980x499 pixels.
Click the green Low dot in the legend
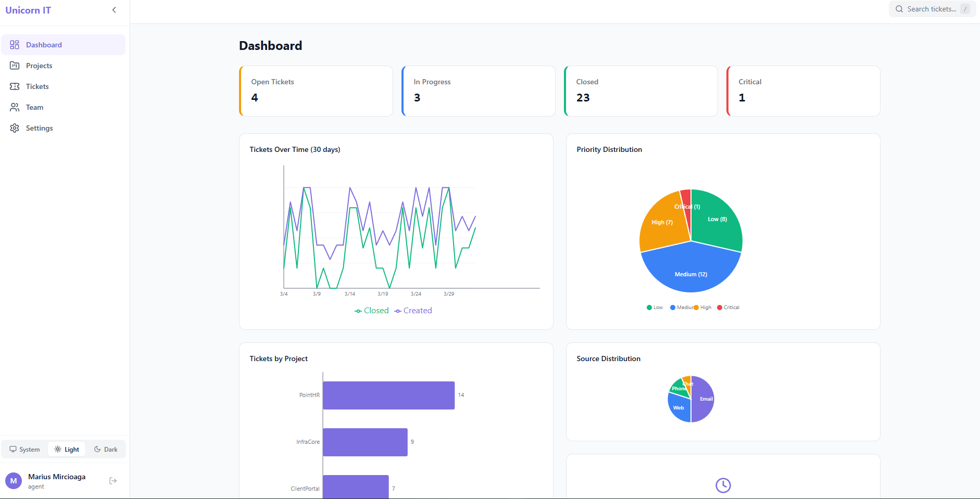pos(649,307)
